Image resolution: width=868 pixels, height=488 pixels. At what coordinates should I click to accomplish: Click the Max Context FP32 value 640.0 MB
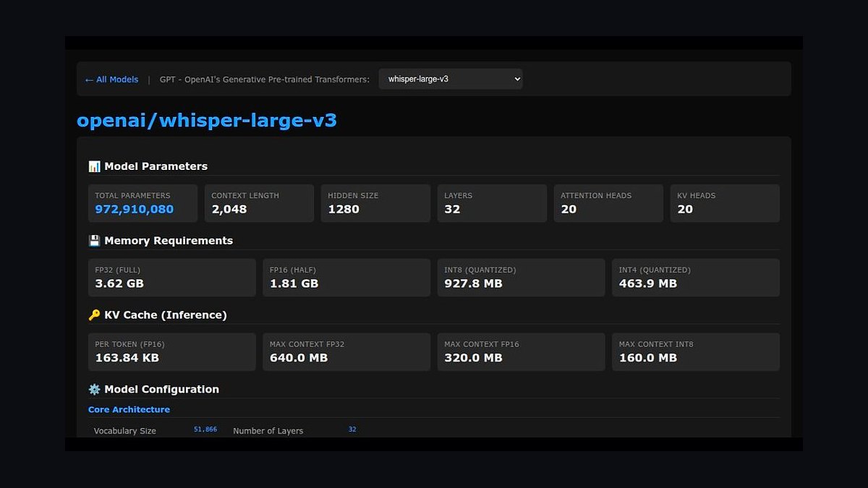(299, 358)
